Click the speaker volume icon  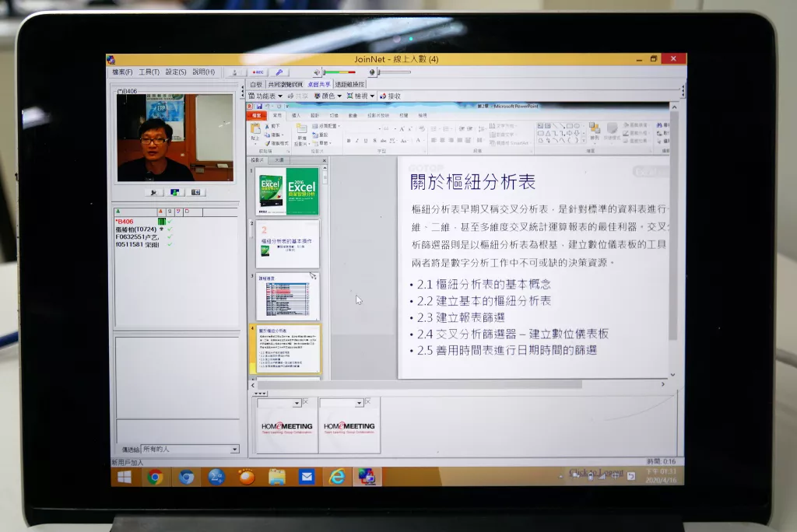(317, 72)
